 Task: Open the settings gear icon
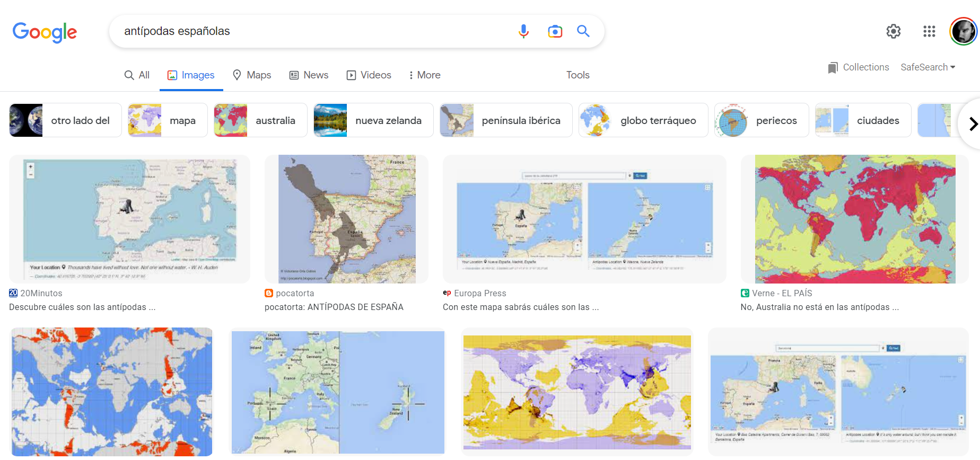(894, 31)
